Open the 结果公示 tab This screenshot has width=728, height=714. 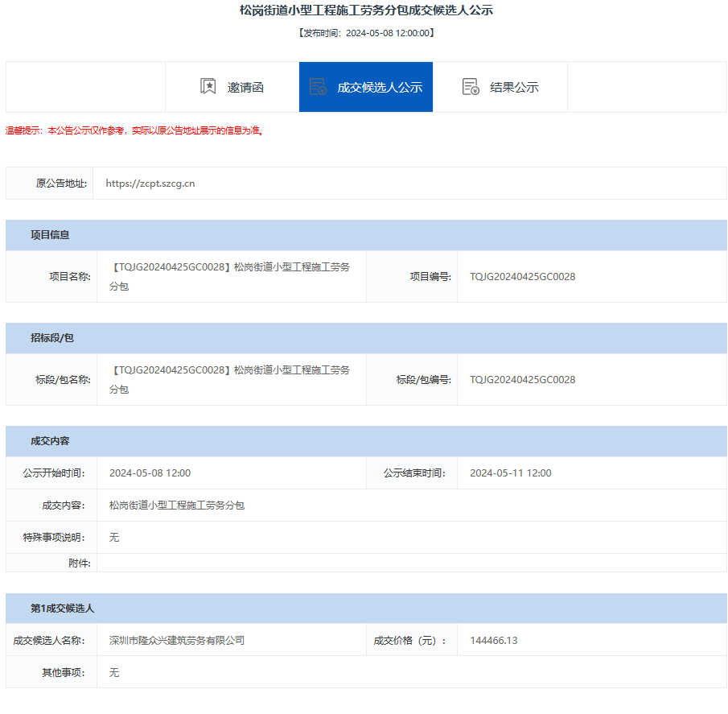(x=514, y=88)
